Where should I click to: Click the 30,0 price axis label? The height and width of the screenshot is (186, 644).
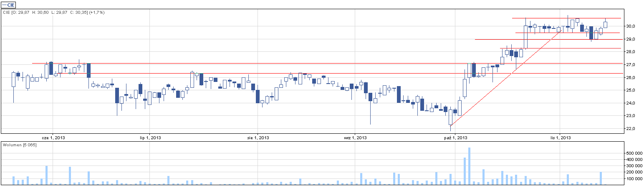[x=630, y=26]
